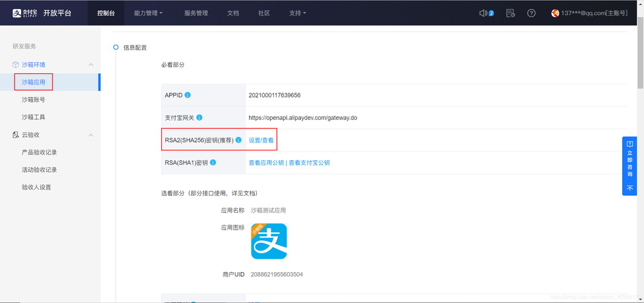Click the 应用图标 Alipay sandbox app image

click(x=269, y=241)
